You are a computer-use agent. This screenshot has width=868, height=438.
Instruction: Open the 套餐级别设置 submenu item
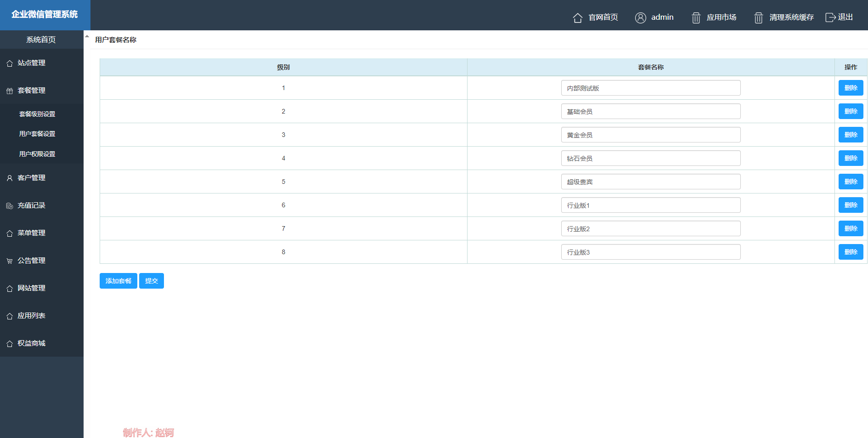click(x=37, y=114)
